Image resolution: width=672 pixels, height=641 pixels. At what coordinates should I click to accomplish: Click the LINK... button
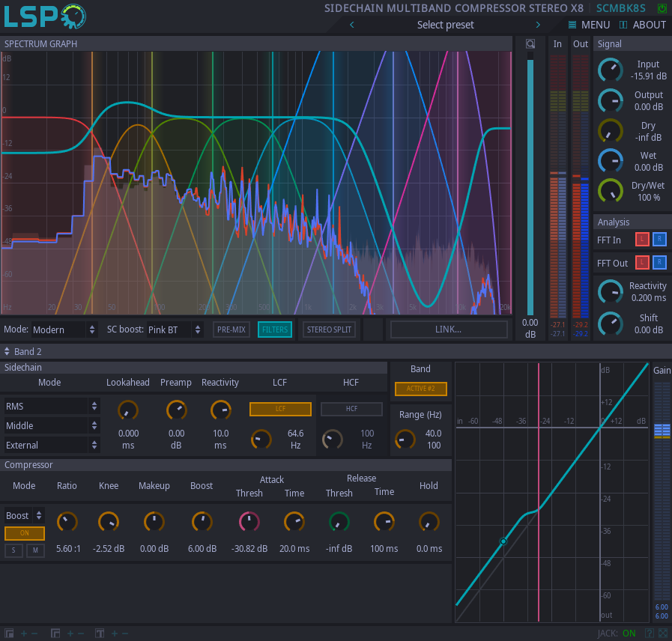[x=448, y=329]
